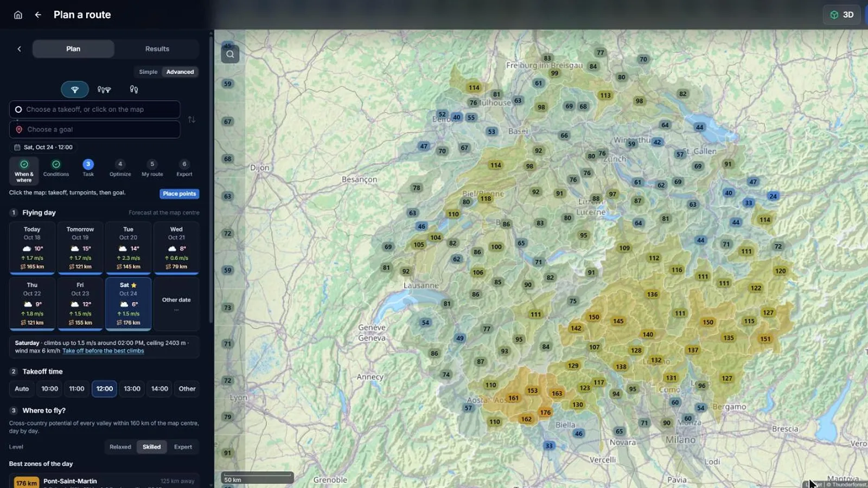Image resolution: width=868 pixels, height=488 pixels.
Task: Open the Results tab
Action: (x=157, y=49)
